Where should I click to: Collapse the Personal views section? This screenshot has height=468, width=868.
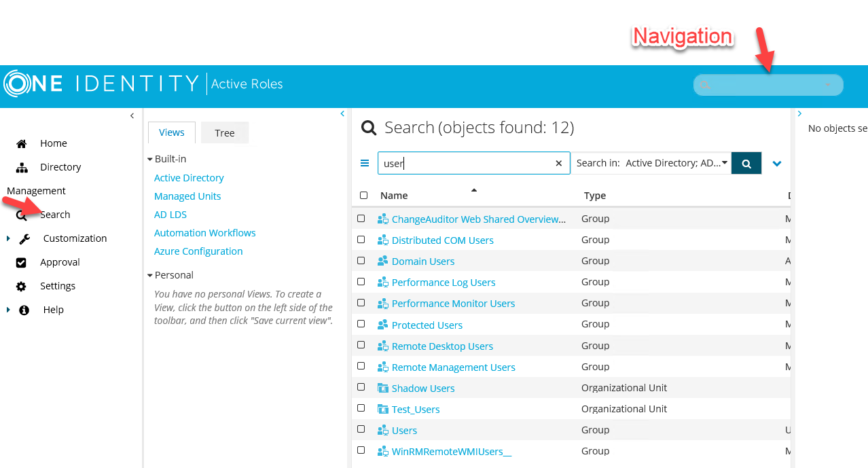click(x=150, y=275)
